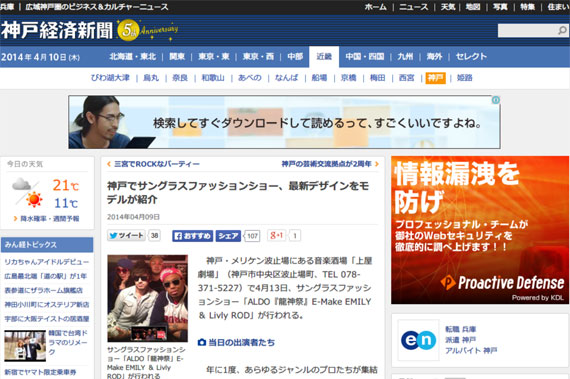Screen dimensions: 570x379
Task: Open topic 表参道にザラホーム旗艦店
Action: tap(43, 290)
